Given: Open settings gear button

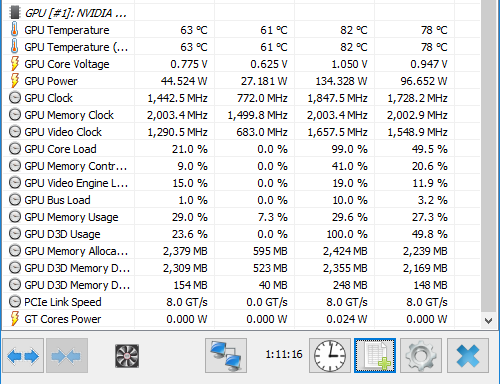Looking at the screenshot, I should 421,355.
